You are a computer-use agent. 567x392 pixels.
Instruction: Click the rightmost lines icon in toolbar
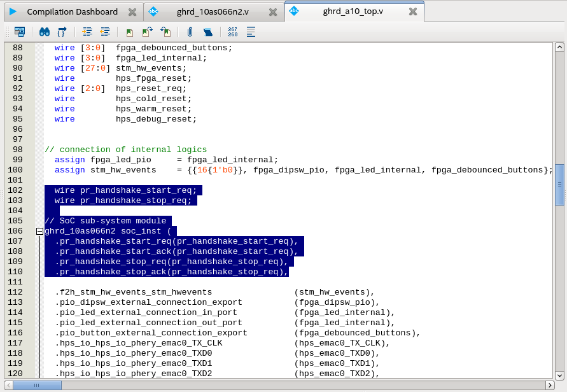tap(251, 31)
